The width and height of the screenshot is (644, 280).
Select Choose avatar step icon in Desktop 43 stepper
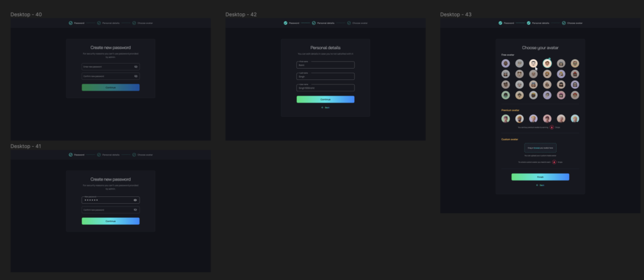tap(564, 23)
